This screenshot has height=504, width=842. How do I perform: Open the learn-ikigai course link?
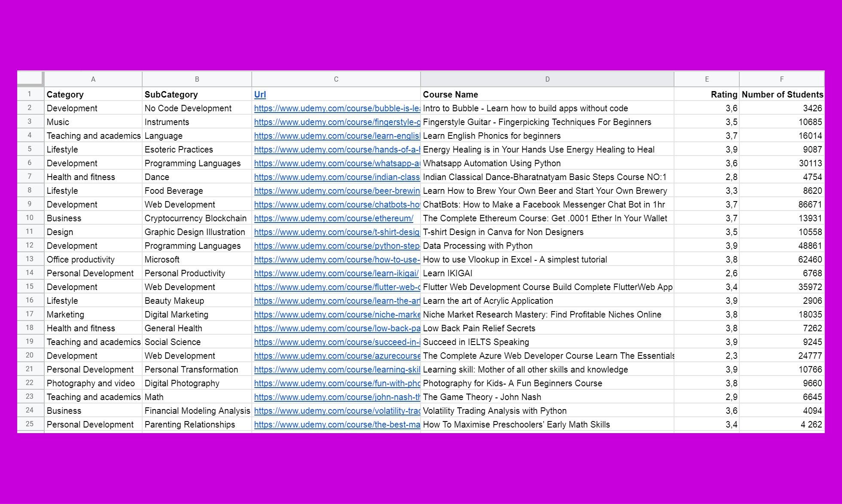pyautogui.click(x=336, y=273)
